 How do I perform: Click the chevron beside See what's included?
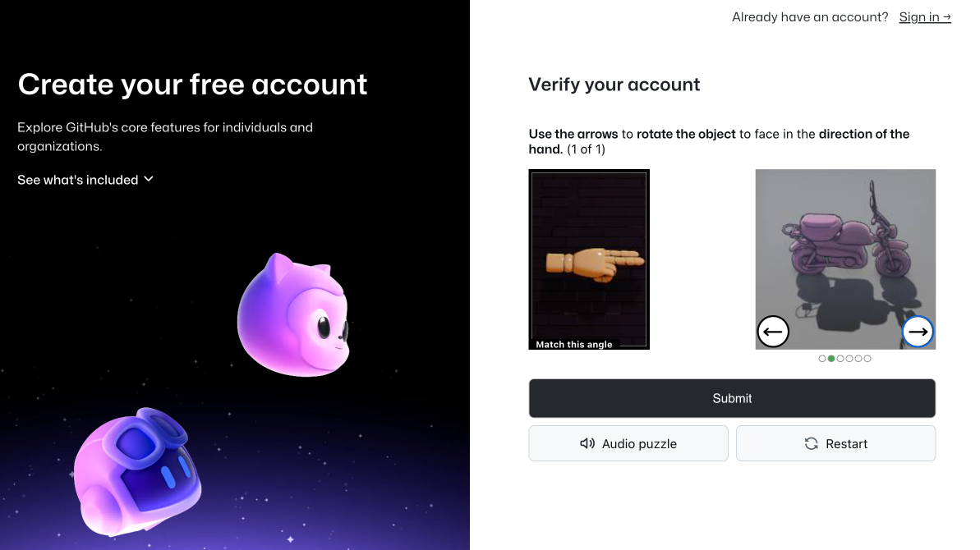(x=148, y=179)
